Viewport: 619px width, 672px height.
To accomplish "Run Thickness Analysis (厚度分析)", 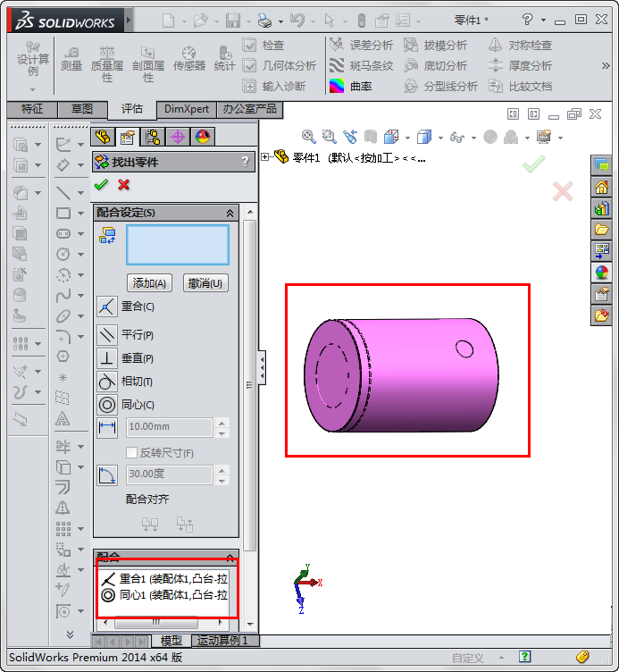I will [520, 65].
